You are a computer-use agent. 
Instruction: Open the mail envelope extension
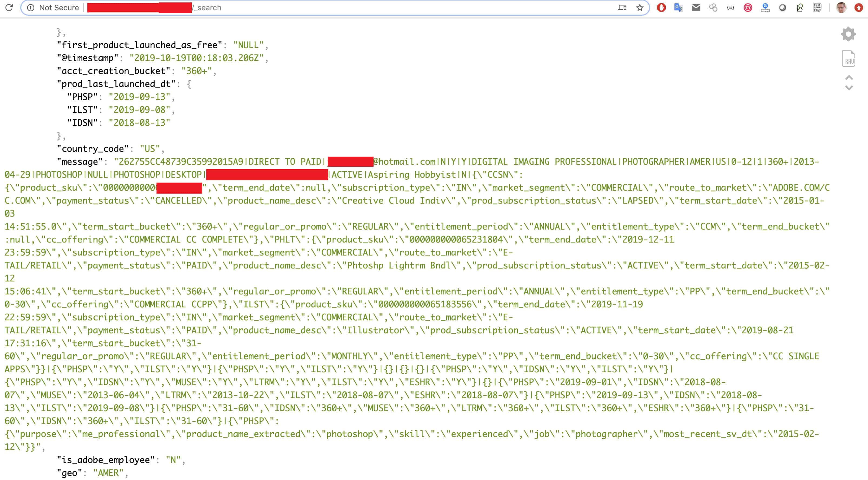pyautogui.click(x=696, y=7)
